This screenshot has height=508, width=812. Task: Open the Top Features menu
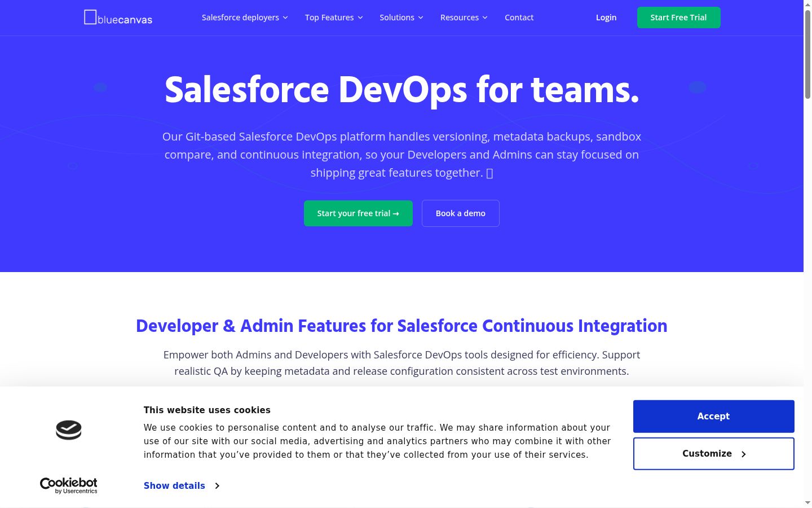click(334, 17)
